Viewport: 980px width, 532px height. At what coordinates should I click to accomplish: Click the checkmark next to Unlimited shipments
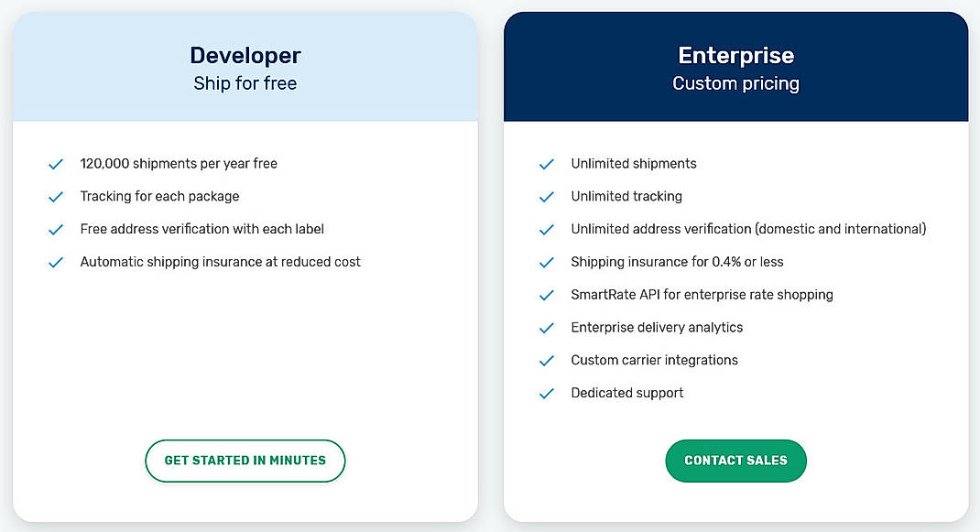point(547,164)
